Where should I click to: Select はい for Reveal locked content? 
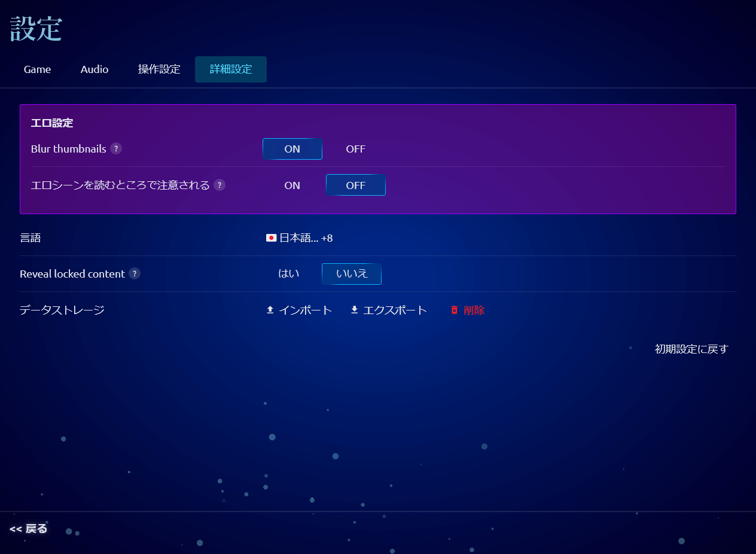point(289,274)
